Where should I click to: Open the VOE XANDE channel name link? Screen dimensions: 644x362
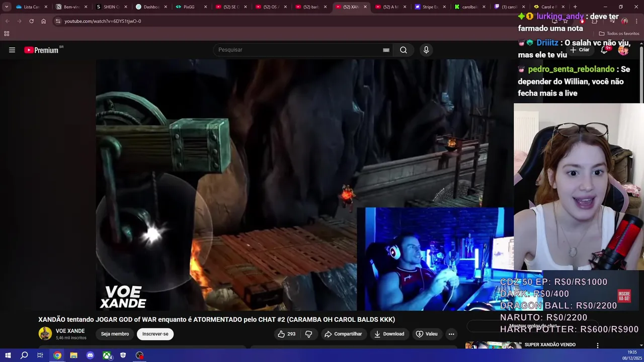70,331
